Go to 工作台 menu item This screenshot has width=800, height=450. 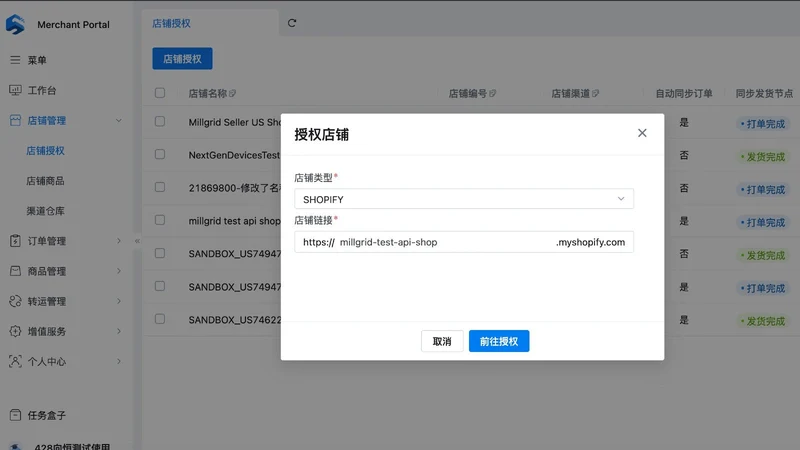click(x=42, y=90)
